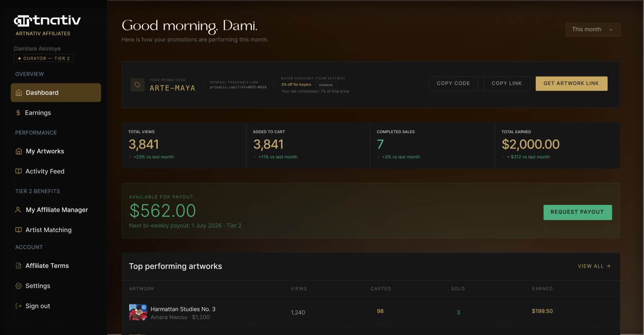This screenshot has width=644, height=335.
Task: Click the ARTE-MAYA promo code text
Action: (172, 88)
